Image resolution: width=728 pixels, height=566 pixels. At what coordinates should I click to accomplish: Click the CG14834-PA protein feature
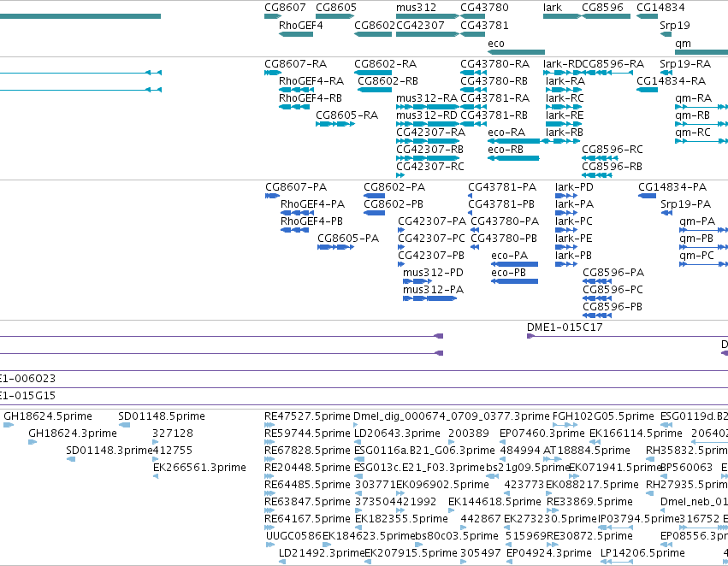648,196
